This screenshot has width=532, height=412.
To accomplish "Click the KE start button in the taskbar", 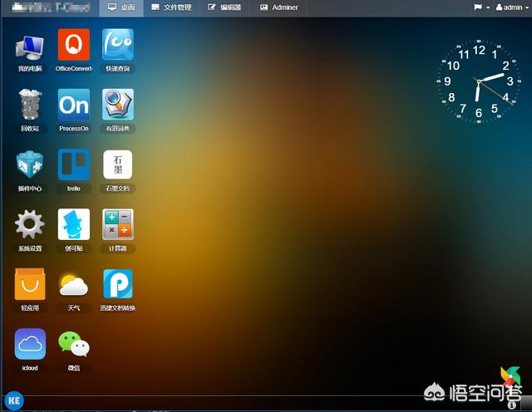I will 14,401.
